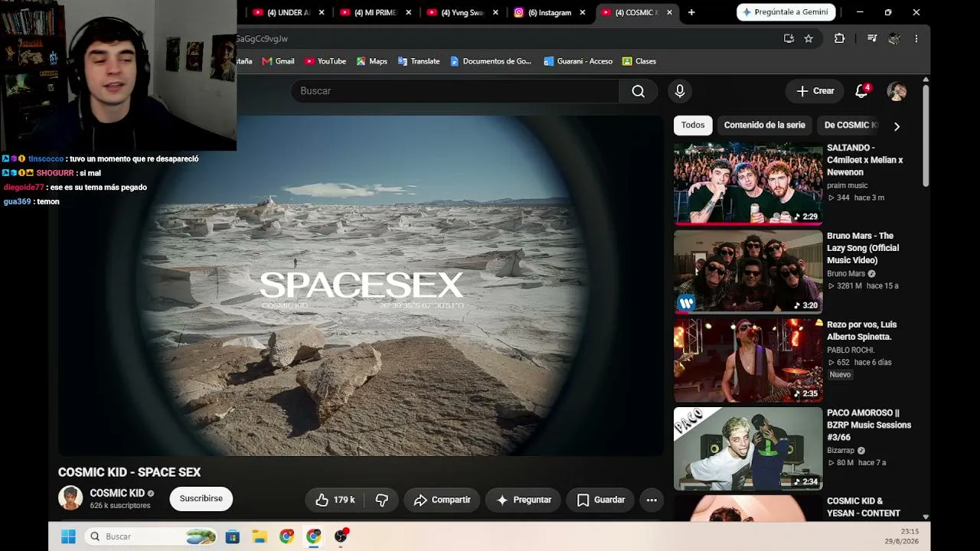980x551 pixels.
Task: Close the UNDER tab
Action: click(x=322, y=12)
